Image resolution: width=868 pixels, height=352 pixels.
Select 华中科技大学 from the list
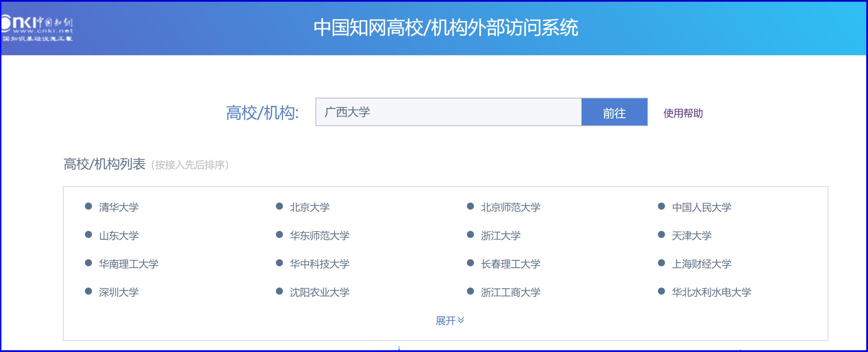click(x=320, y=264)
